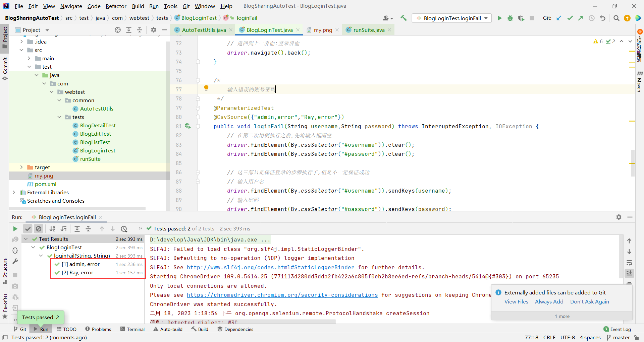Open the my.png editor tab
644x342 pixels.
323,30
